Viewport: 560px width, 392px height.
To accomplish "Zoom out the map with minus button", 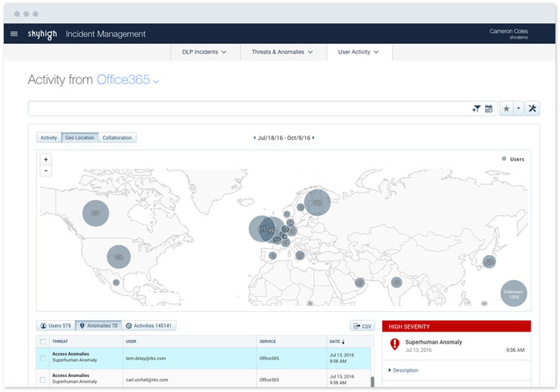I will 45,171.
